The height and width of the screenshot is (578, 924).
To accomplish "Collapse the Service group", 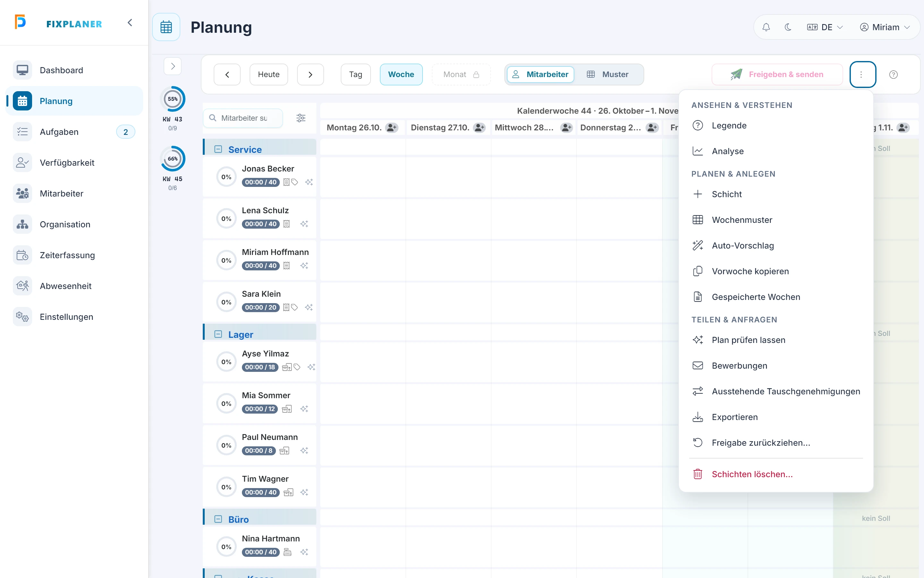I will (x=218, y=149).
